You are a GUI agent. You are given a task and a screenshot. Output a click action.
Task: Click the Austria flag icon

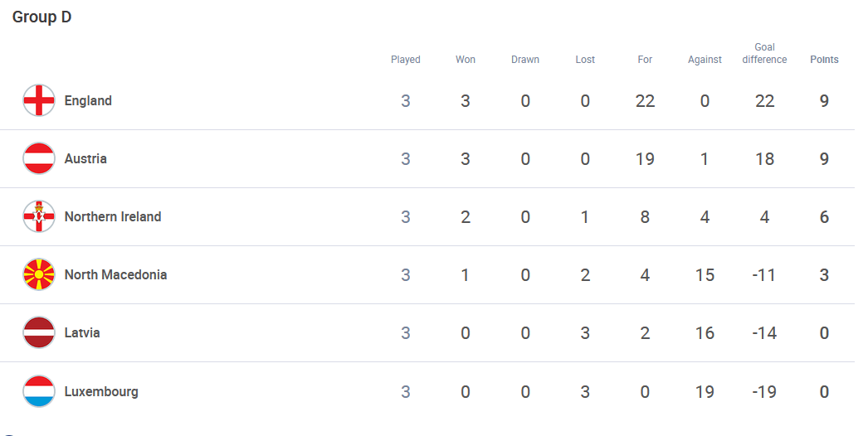[39, 158]
